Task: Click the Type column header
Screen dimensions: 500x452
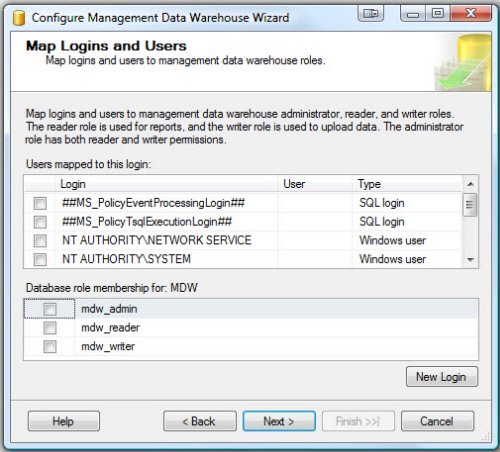Action: pos(407,184)
